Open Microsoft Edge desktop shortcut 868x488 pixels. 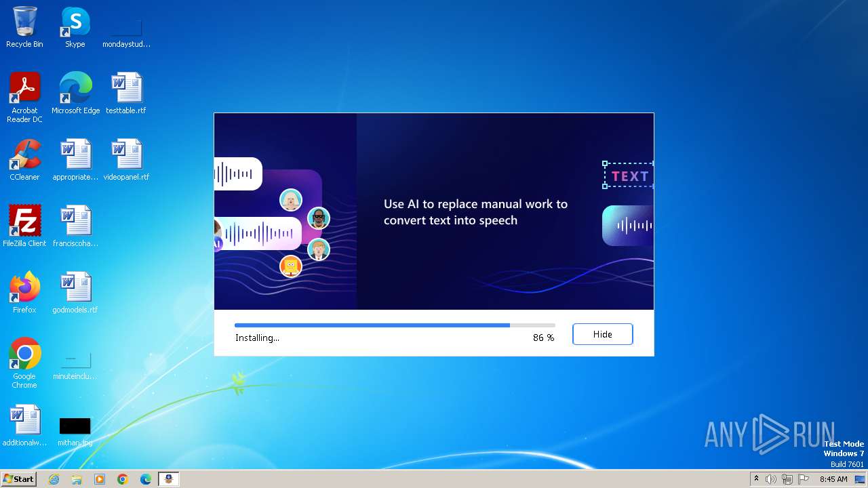coord(75,94)
